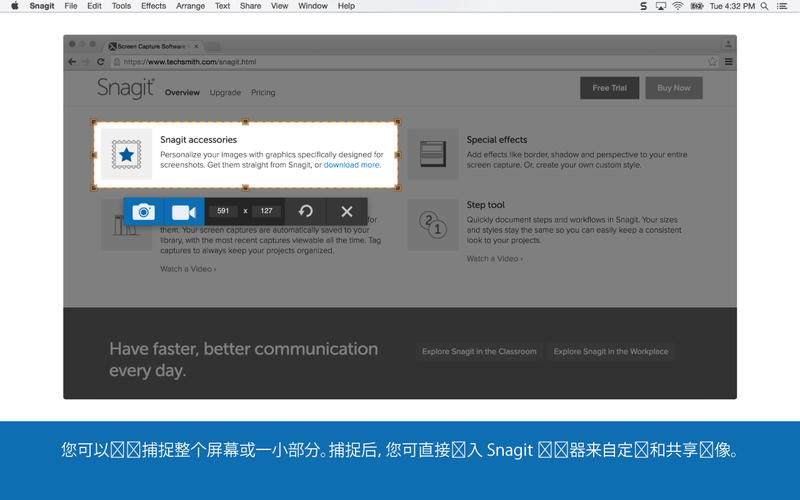Click the capture height field 127

(266, 211)
